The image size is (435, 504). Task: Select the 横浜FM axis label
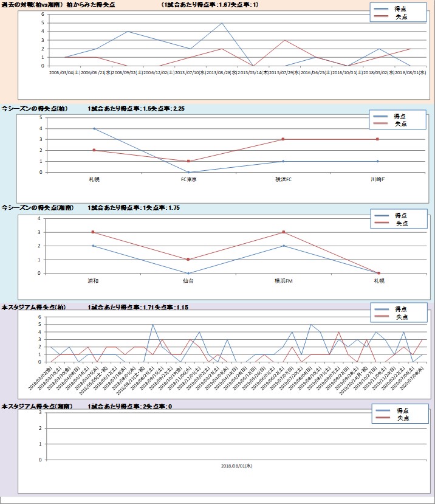283,280
